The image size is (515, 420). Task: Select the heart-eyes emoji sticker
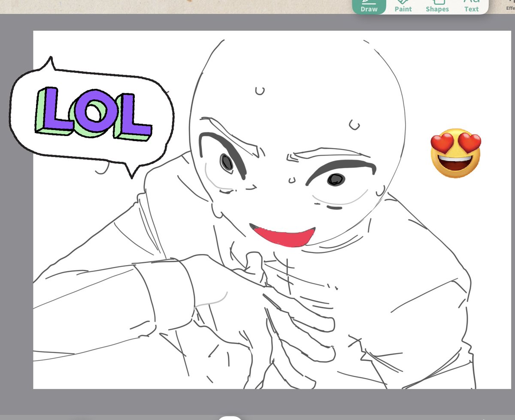[456, 153]
